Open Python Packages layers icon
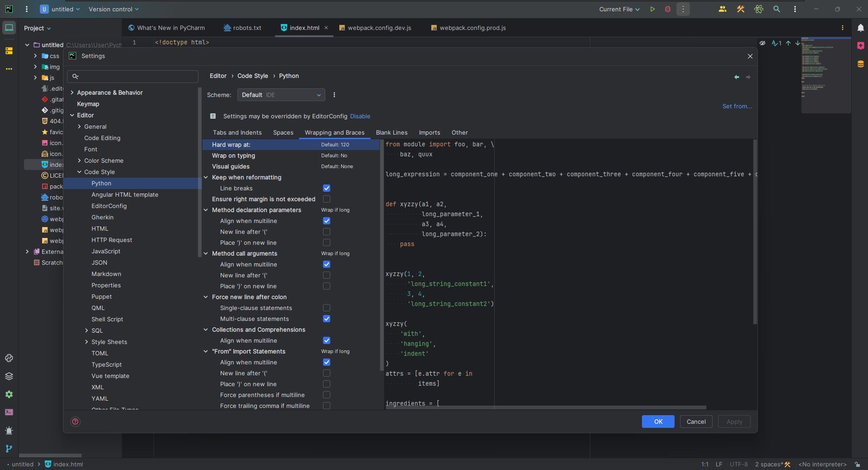Viewport: 868px width, 470px height. click(x=9, y=376)
